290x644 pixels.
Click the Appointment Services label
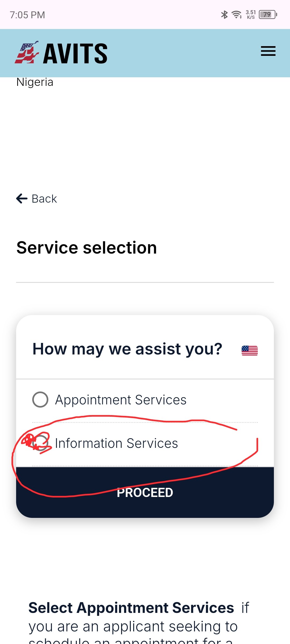121,400
